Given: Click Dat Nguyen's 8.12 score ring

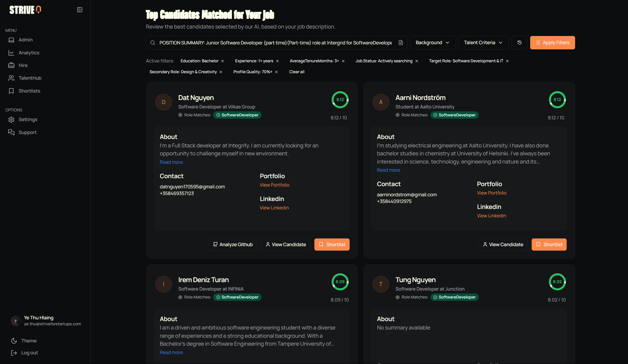Looking at the screenshot, I should (340, 100).
